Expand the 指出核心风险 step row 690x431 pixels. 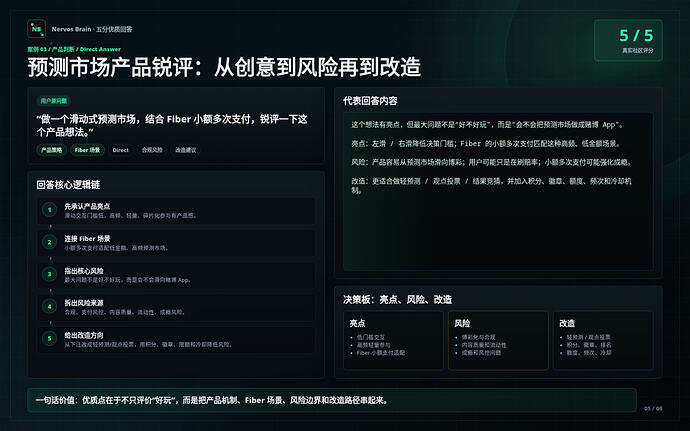tap(176, 275)
